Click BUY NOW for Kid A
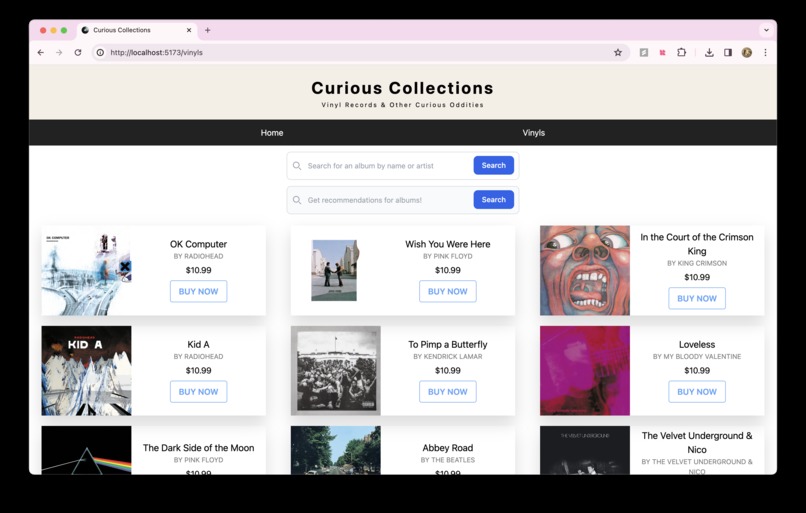The image size is (806, 513). (198, 392)
